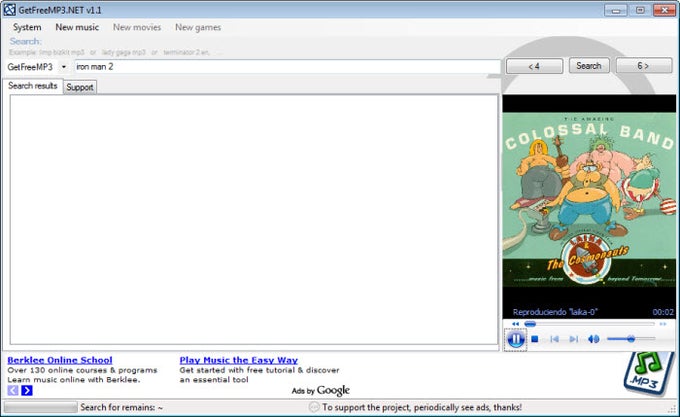The height and width of the screenshot is (417, 680).
Task: Pause the playing track
Action: [x=515, y=339]
